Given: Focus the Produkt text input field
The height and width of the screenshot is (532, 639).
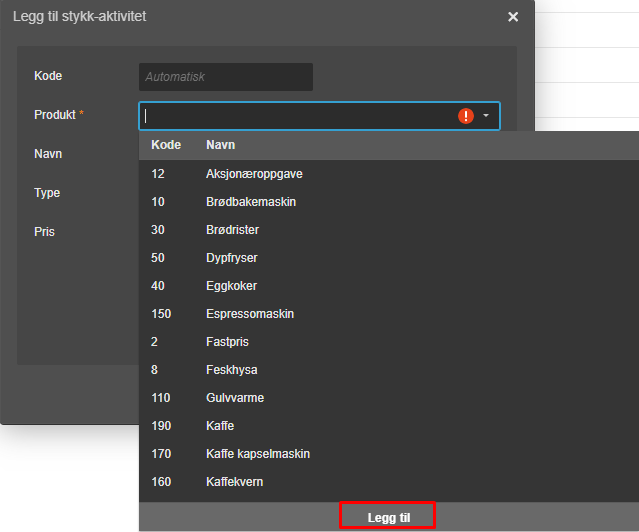Looking at the screenshot, I should 297,116.
